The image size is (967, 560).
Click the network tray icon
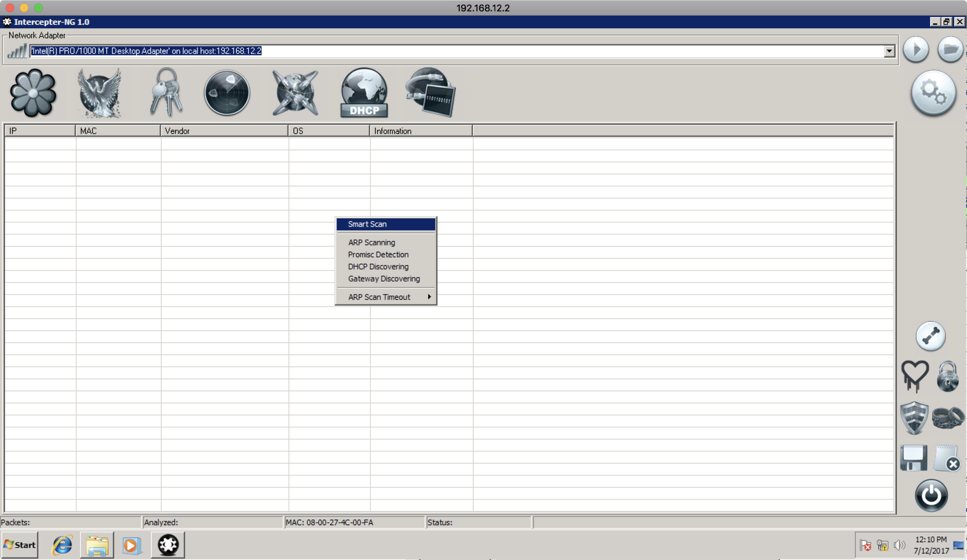coord(882,545)
